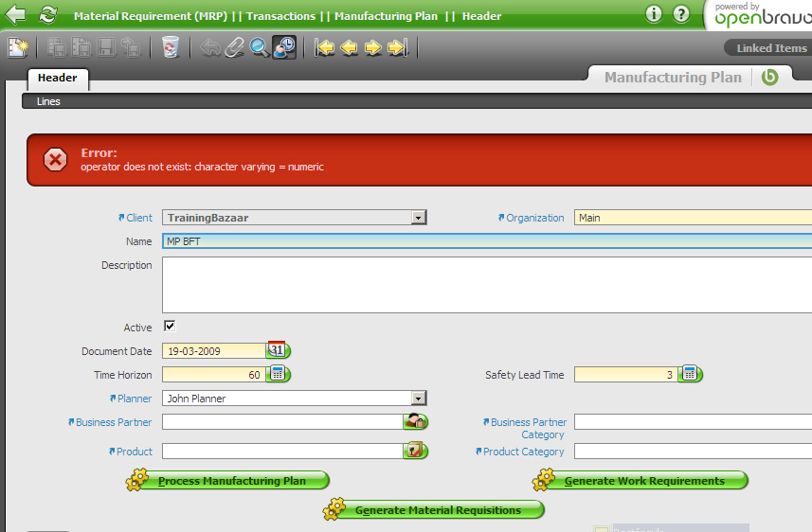
Task: Expand the Planner dropdown
Action: (418, 399)
